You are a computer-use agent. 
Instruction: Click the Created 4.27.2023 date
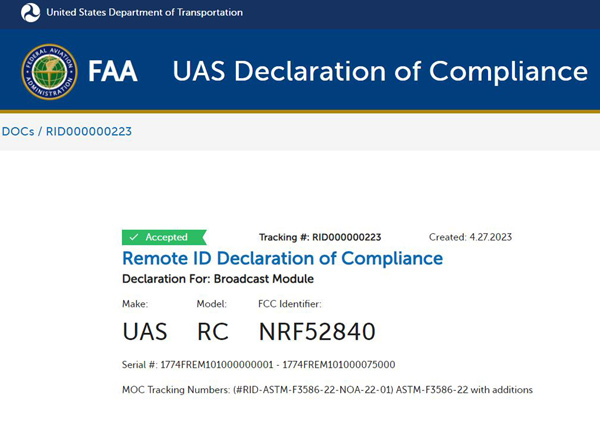[473, 237]
